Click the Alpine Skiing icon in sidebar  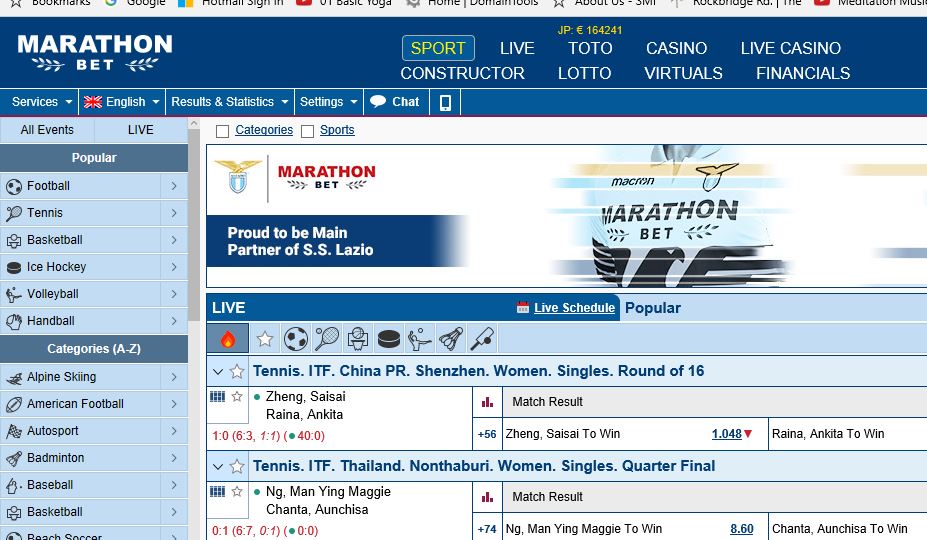(14, 377)
